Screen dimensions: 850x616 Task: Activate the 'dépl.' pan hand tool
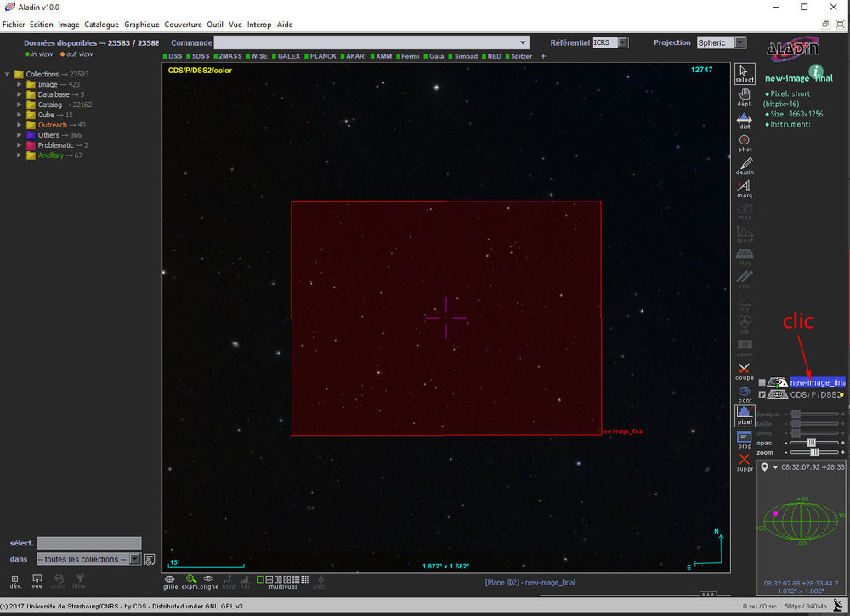tap(745, 96)
